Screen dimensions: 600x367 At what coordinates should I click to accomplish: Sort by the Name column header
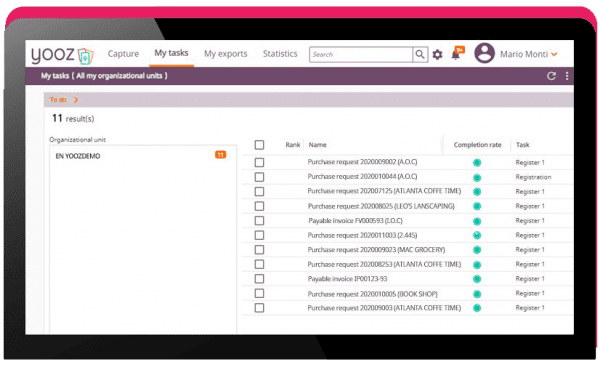click(318, 145)
